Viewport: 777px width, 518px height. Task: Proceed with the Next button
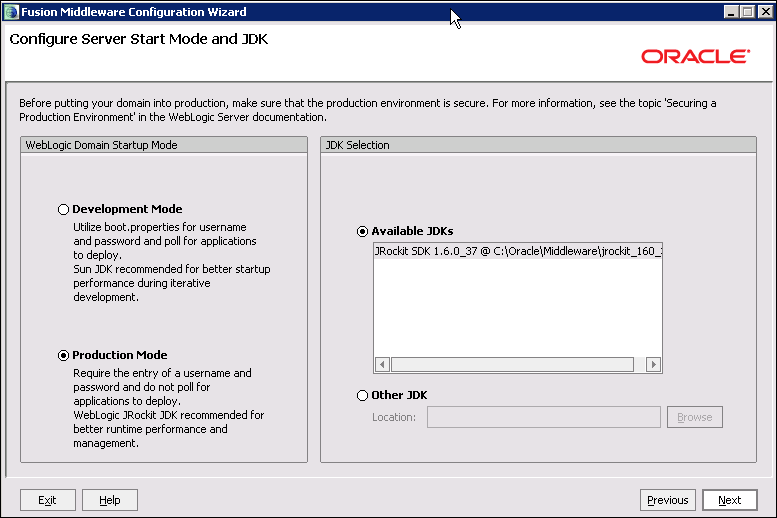pos(729,500)
